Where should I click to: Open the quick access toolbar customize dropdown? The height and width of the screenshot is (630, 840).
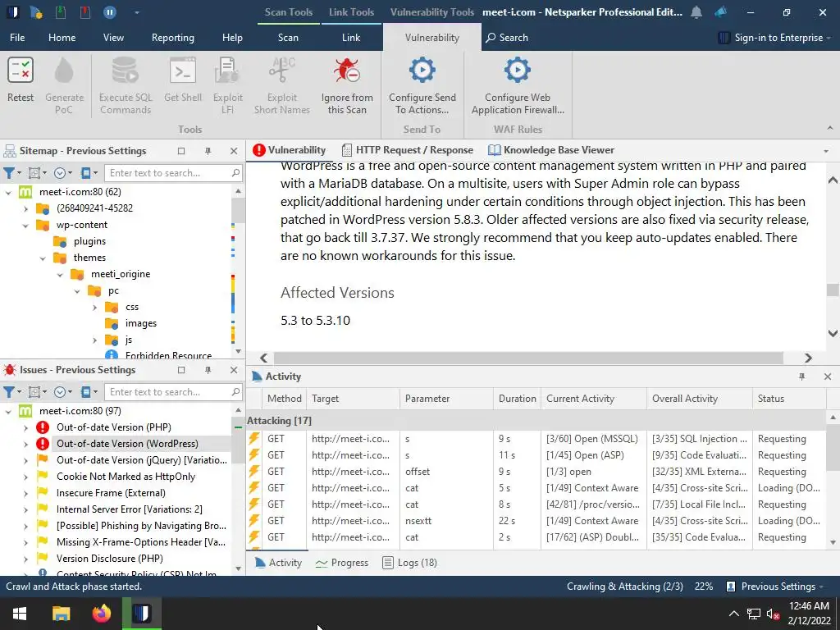pos(137,12)
